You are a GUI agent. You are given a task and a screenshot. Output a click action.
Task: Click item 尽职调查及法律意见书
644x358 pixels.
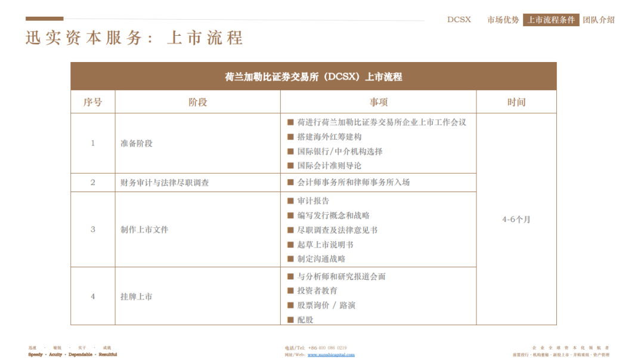tap(337, 230)
